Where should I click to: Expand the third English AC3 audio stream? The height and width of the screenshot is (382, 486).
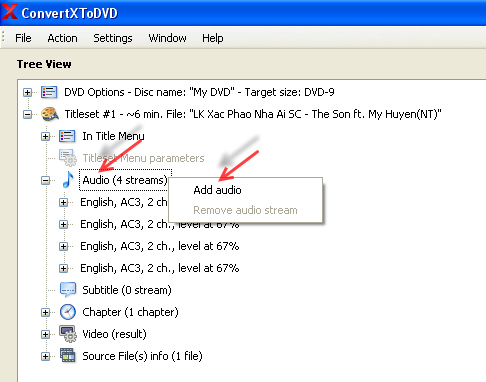(x=63, y=246)
